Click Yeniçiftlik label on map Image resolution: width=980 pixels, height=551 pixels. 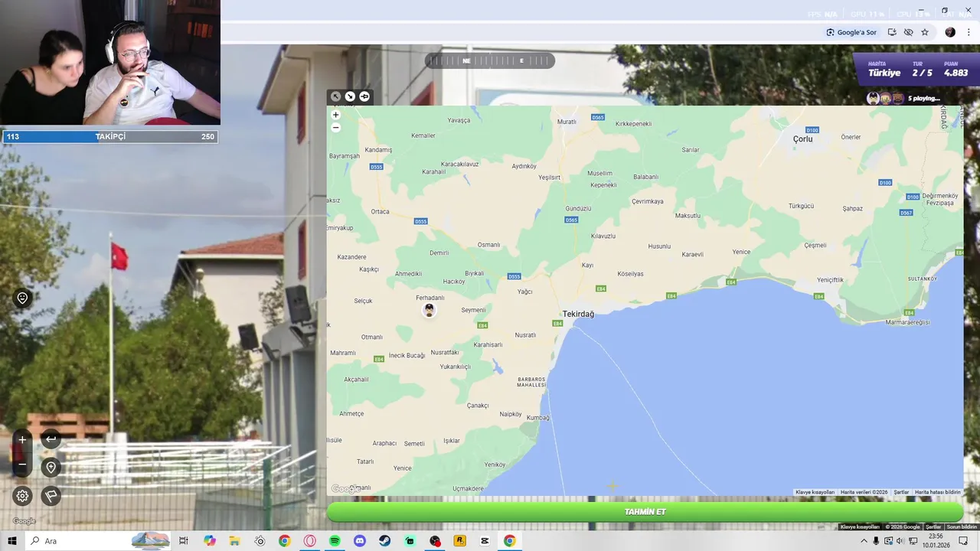point(830,280)
